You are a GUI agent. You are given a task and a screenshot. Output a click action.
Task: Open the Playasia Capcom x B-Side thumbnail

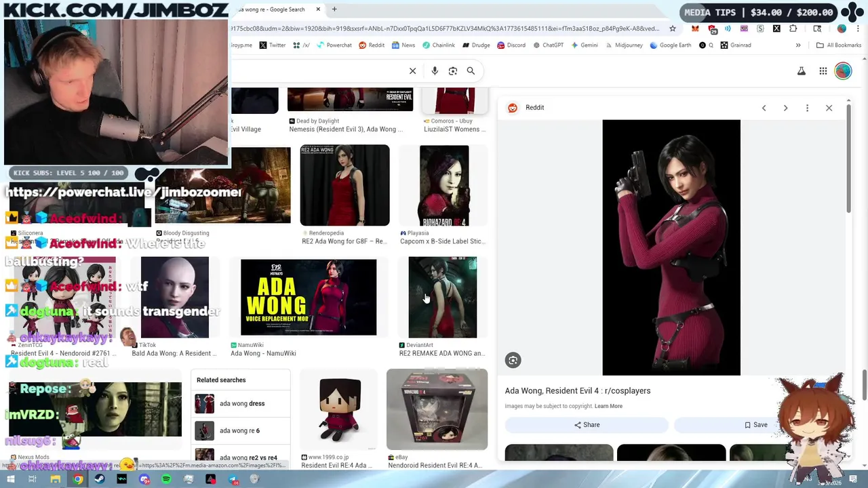[444, 185]
